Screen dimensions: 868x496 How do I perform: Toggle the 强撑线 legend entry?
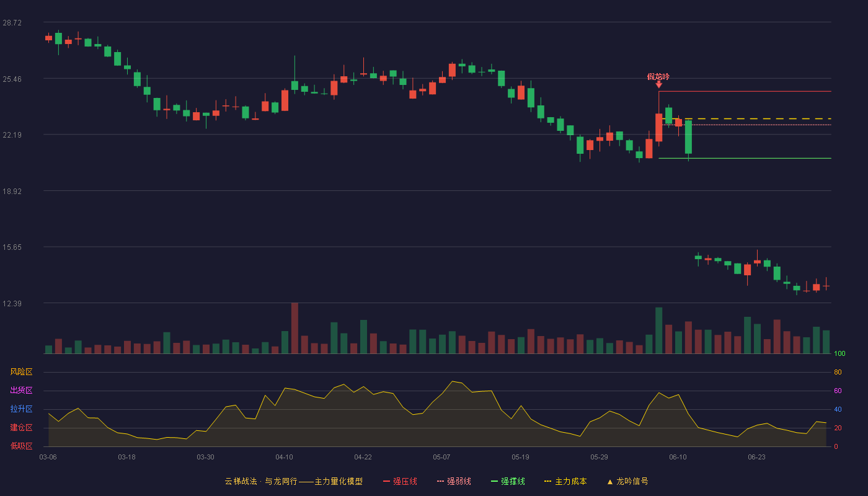(508, 481)
